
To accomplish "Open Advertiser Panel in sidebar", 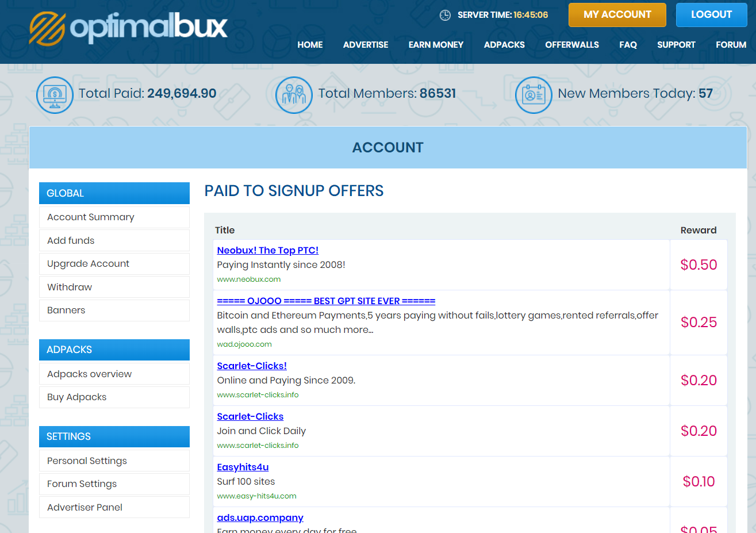I will pyautogui.click(x=114, y=507).
